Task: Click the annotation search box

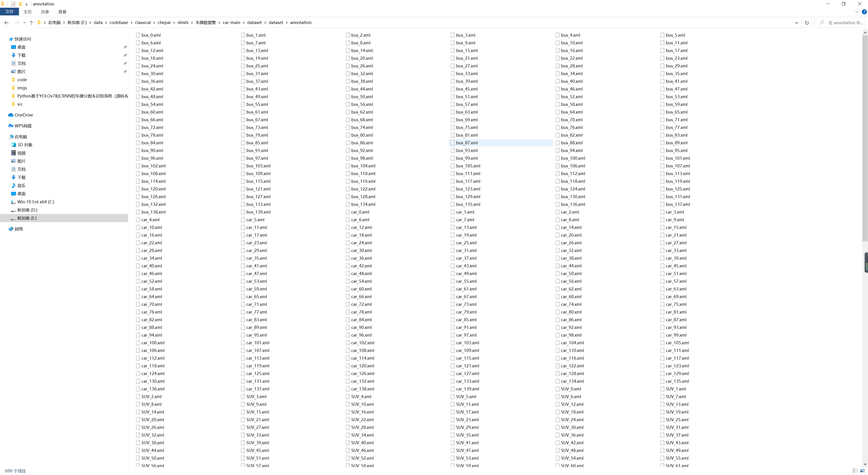Action: coord(844,23)
